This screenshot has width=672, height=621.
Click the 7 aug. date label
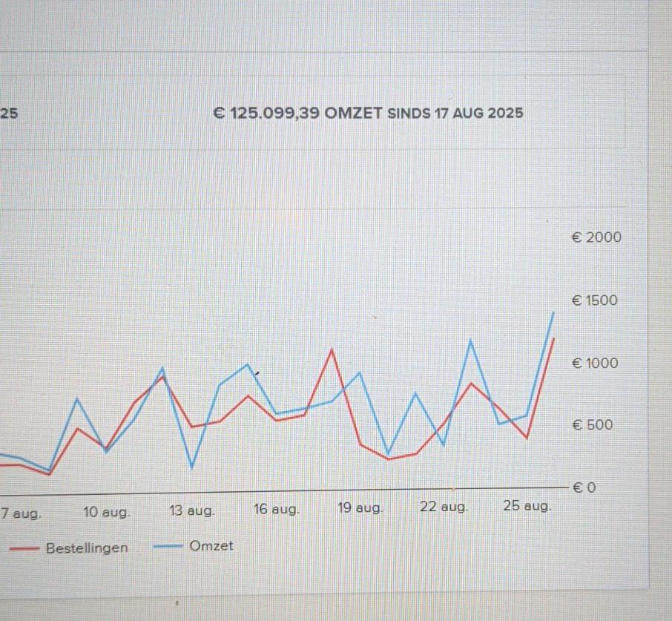[21, 513]
